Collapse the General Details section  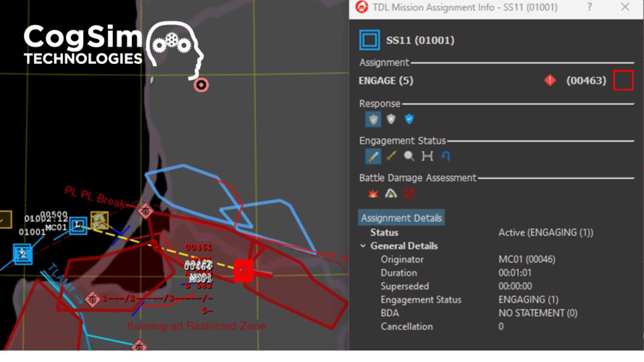pyautogui.click(x=363, y=246)
